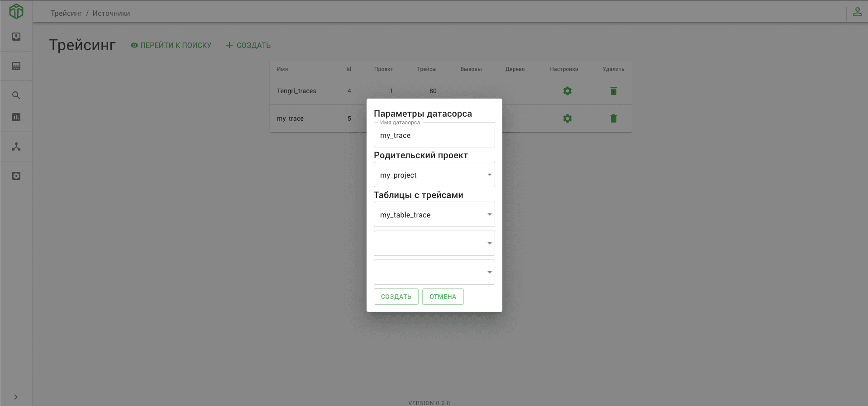Open the my_project parent project dropdown
Image resolution: width=868 pixels, height=406 pixels.
434,175
